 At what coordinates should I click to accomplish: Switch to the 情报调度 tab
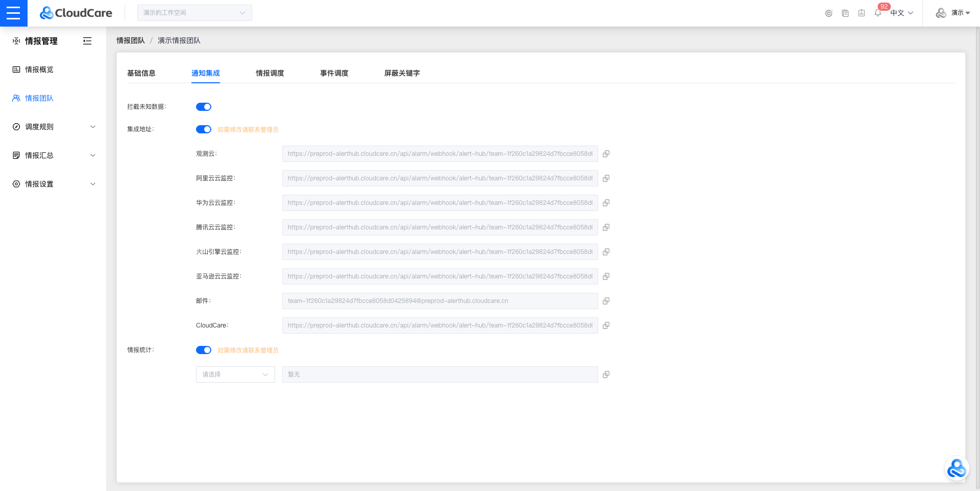[x=269, y=73]
